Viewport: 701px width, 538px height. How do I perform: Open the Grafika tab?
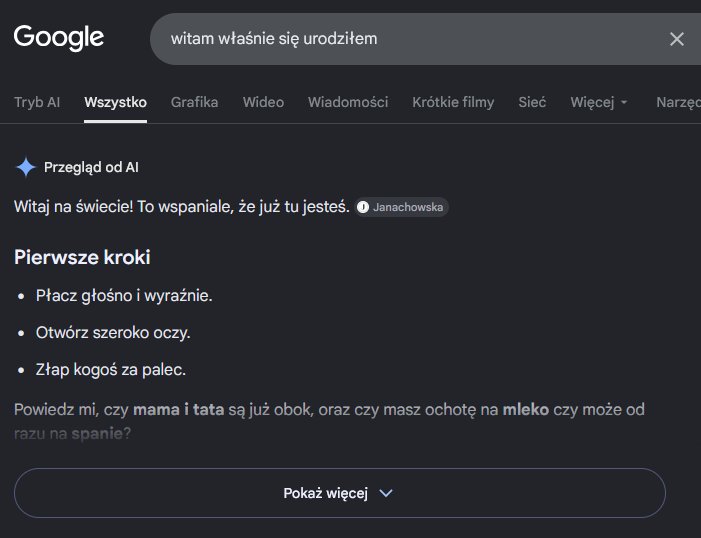click(194, 102)
